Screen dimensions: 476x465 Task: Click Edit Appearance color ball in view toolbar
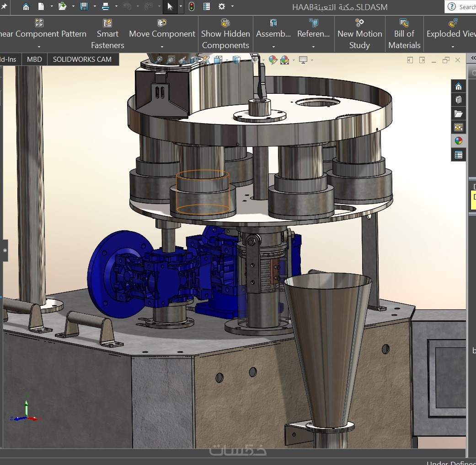click(273, 59)
